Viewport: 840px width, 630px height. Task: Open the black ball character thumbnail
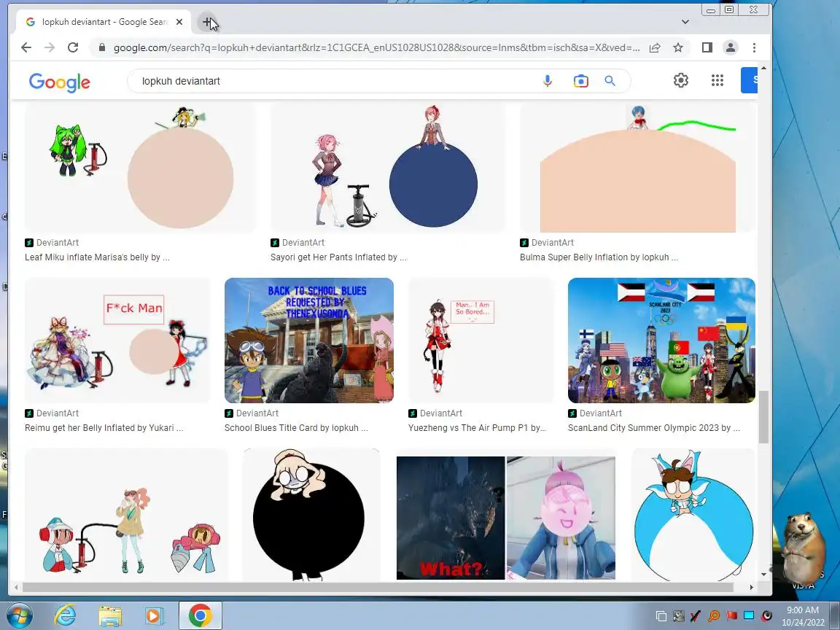tap(311, 515)
